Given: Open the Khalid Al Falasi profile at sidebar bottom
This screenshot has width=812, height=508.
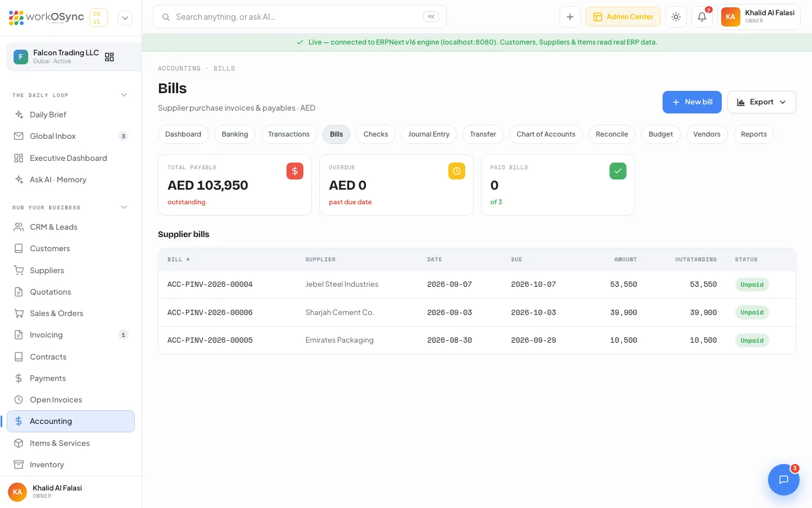Looking at the screenshot, I should click(70, 492).
